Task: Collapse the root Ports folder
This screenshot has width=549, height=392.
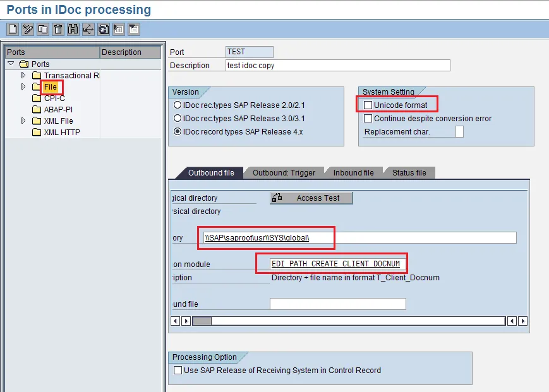Action: point(11,64)
